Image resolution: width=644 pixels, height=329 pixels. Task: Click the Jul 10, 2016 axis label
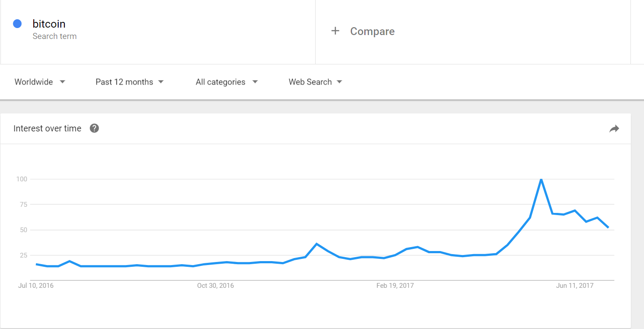pos(36,286)
